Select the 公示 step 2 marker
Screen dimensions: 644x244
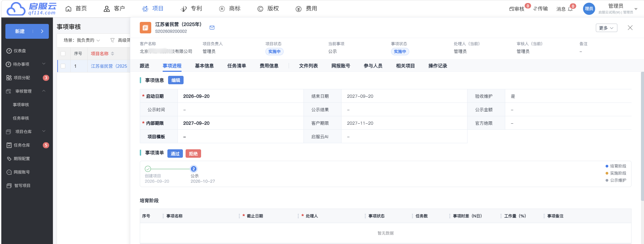click(x=194, y=169)
